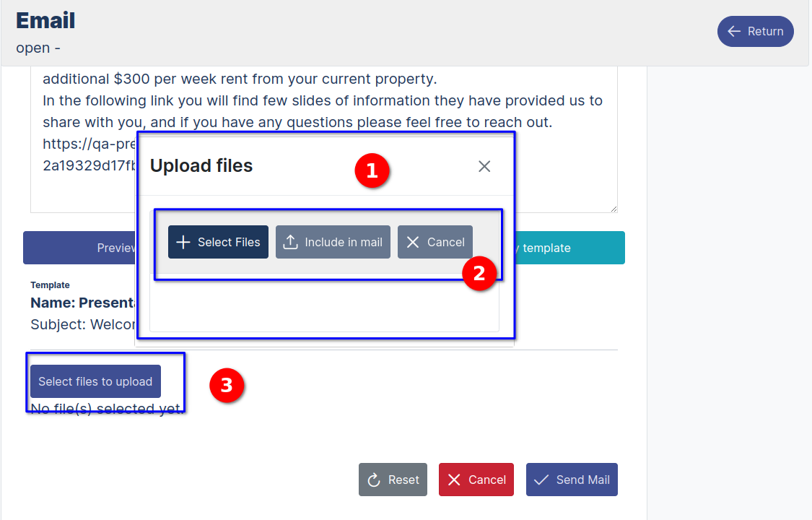Click the teal template button
The image size is (812, 520).
[570, 247]
